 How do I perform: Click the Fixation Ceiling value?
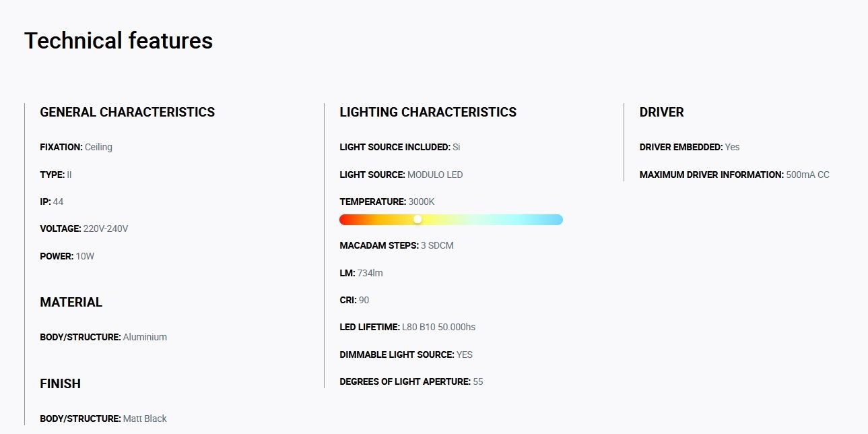point(98,147)
